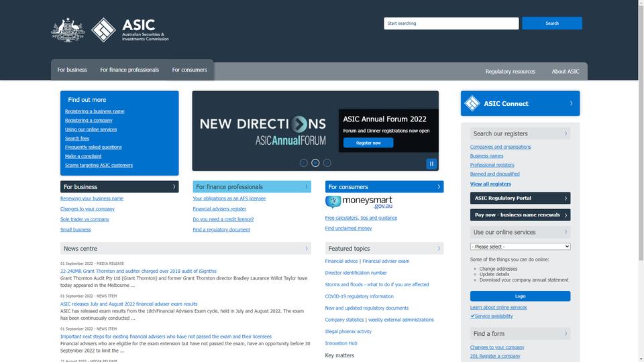
Task: Focus the Start searching input field
Action: (451, 23)
